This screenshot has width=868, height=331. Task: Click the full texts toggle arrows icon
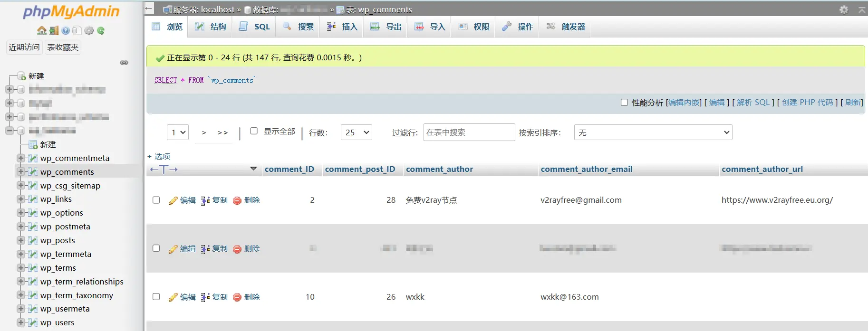pyautogui.click(x=164, y=169)
